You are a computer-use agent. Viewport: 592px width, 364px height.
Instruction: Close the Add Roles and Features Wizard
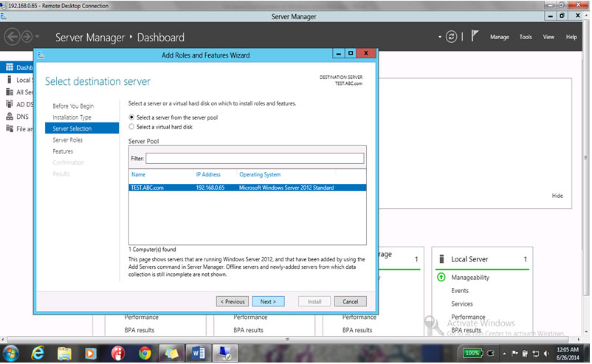coord(366,53)
